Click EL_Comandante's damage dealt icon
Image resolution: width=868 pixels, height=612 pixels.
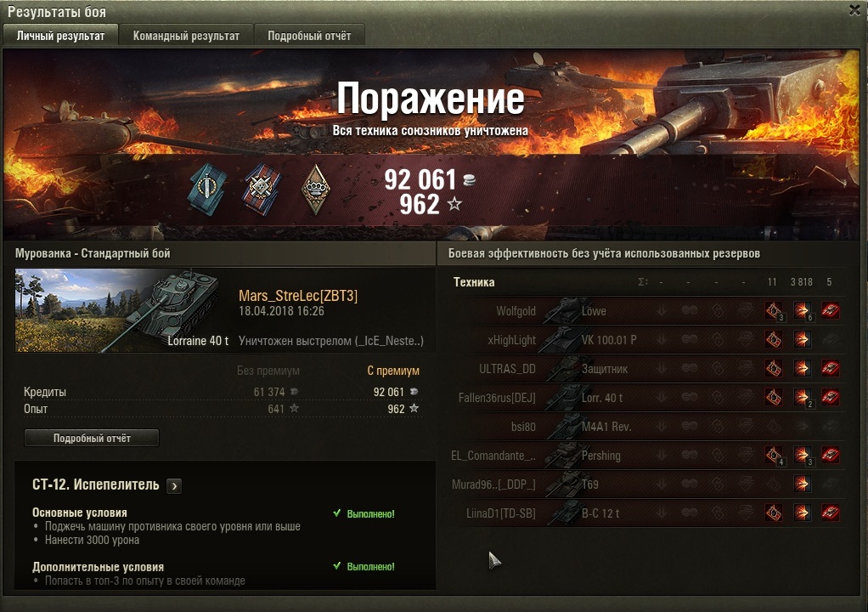point(802,456)
